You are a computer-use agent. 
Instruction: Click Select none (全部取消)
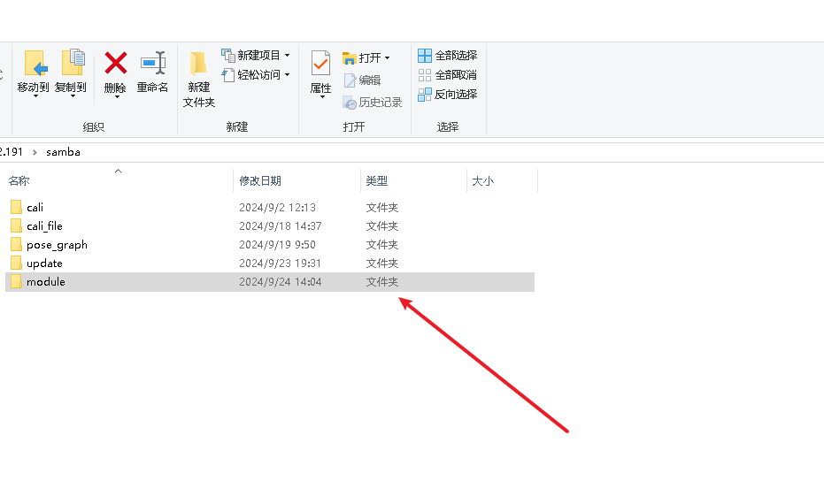447,75
